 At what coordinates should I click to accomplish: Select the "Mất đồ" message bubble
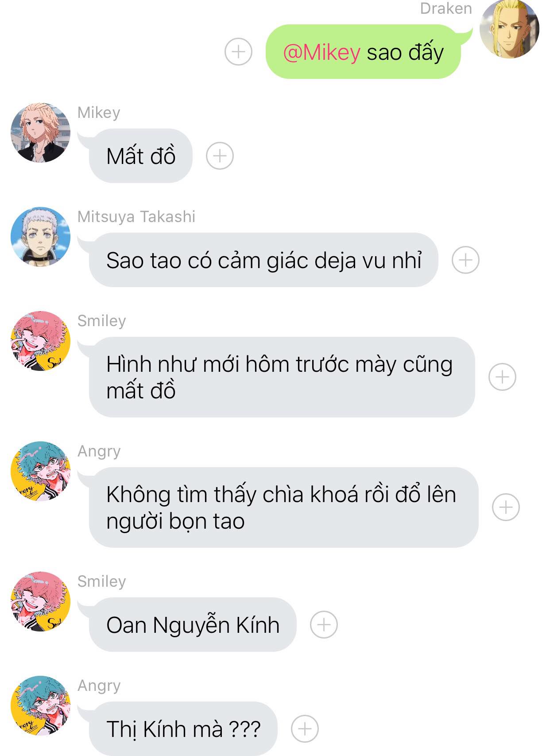click(x=140, y=156)
